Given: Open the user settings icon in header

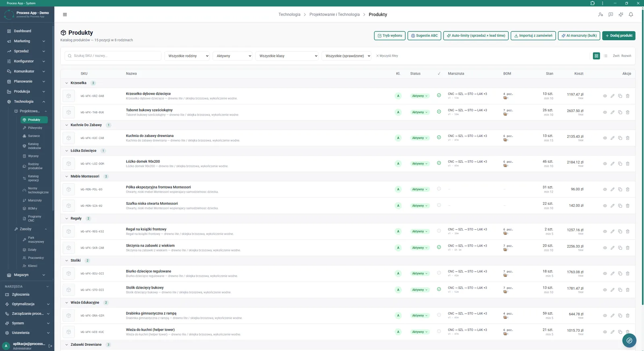Looking at the screenshot, I should click(x=601, y=15).
